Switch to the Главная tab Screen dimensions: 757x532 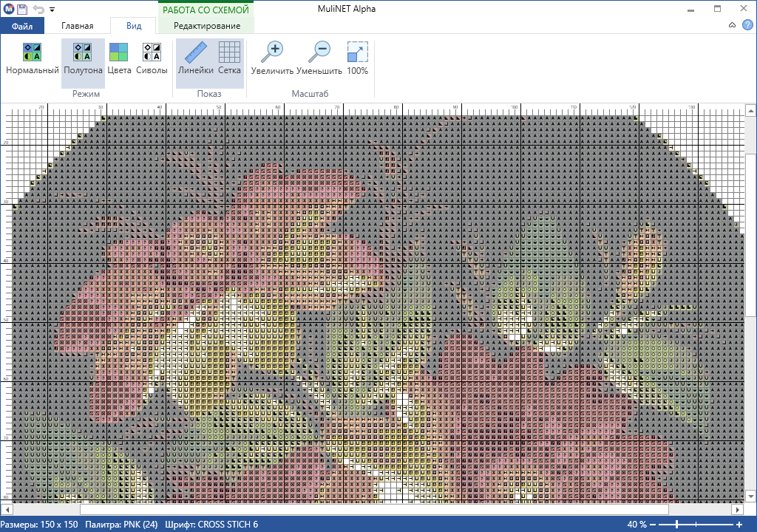77,26
